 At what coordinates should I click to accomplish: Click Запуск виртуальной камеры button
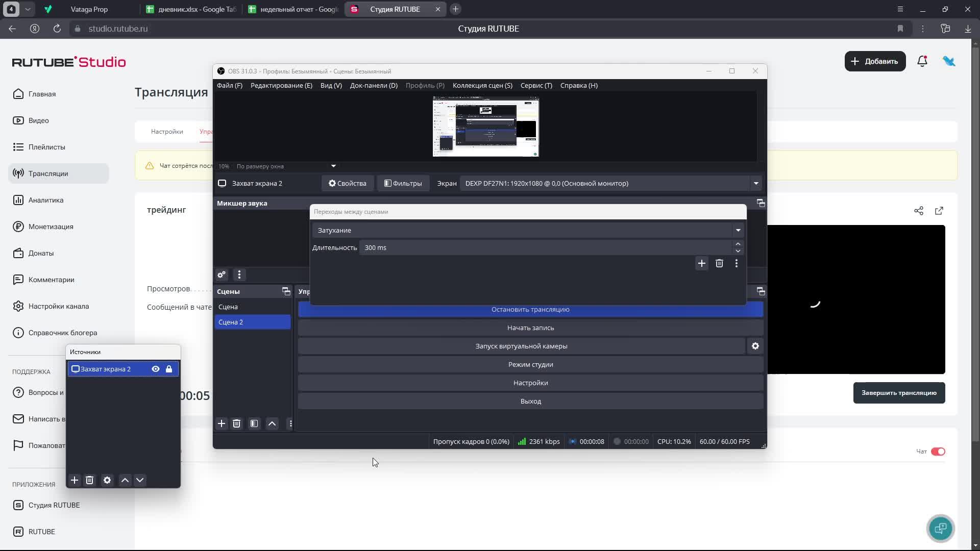522,346
